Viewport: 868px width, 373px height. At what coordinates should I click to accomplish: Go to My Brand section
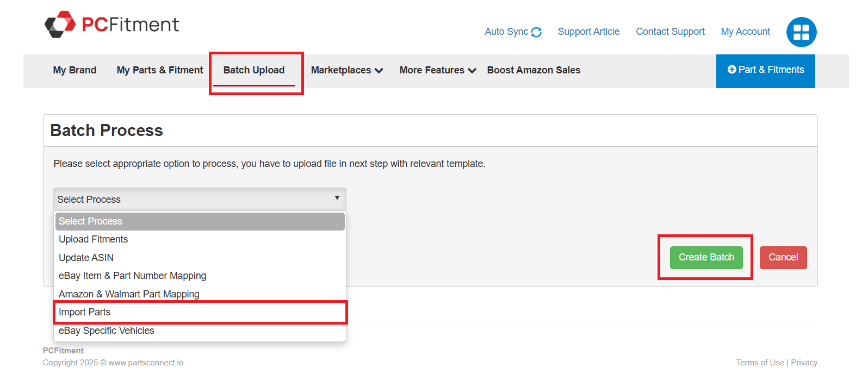coord(75,70)
